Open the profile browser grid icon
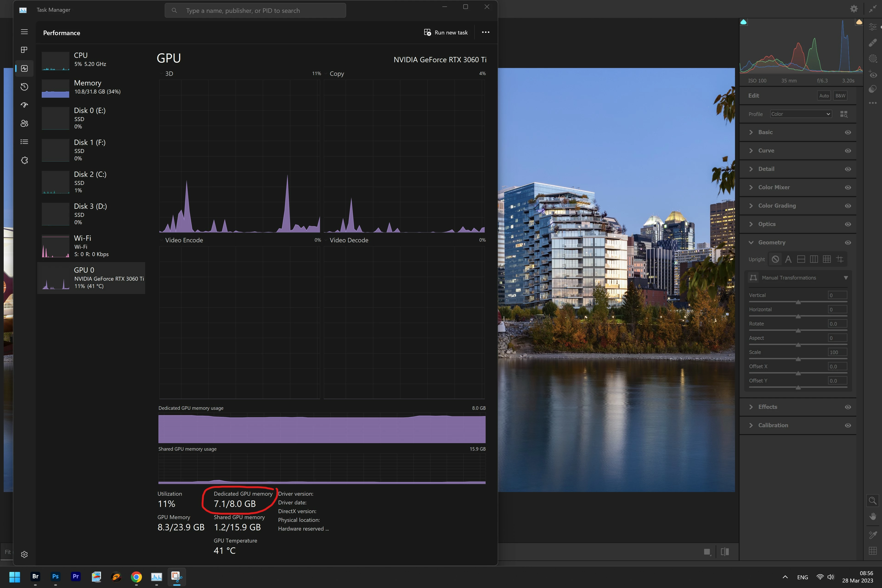 pos(844,114)
